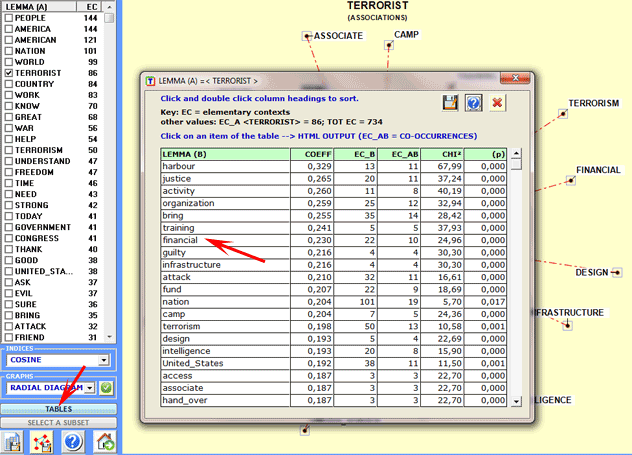The height and width of the screenshot is (455, 632).
Task: Click the table scrollbar thumb
Action: coord(516,164)
